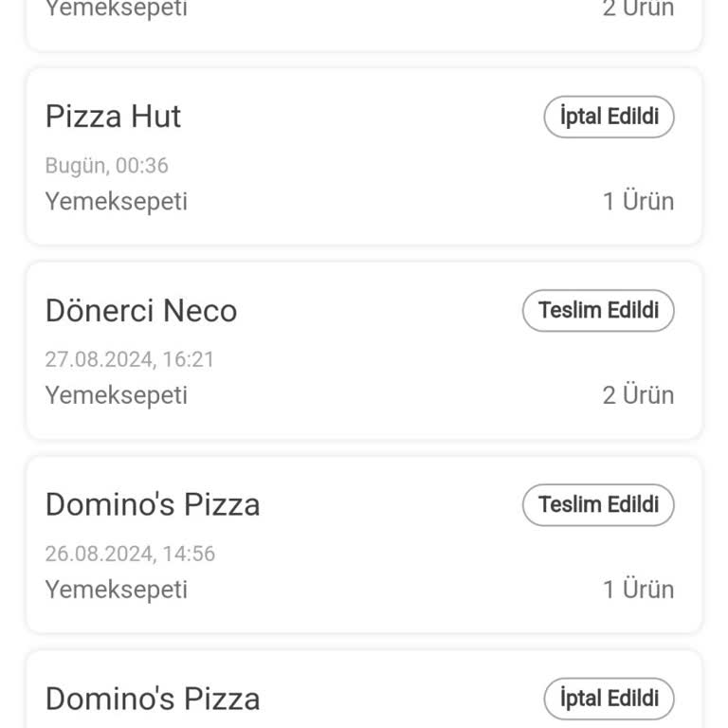Click Yemeksepeti label in Pizza Hut order

tap(116, 201)
